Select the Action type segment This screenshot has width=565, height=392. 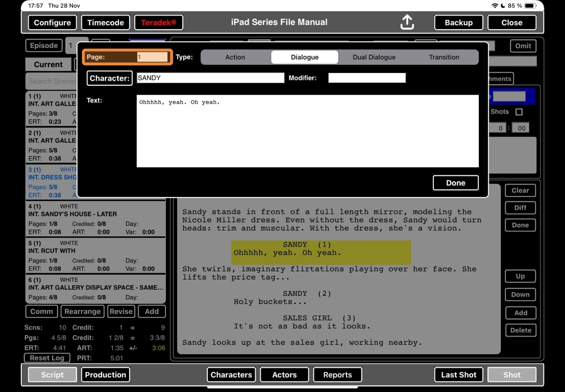(x=235, y=57)
